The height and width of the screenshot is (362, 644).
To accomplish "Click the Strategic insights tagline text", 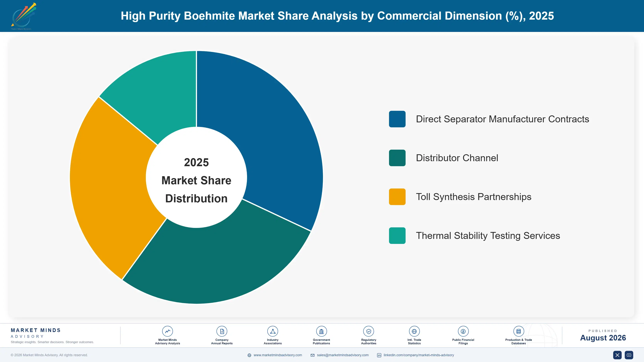I will [52, 342].
